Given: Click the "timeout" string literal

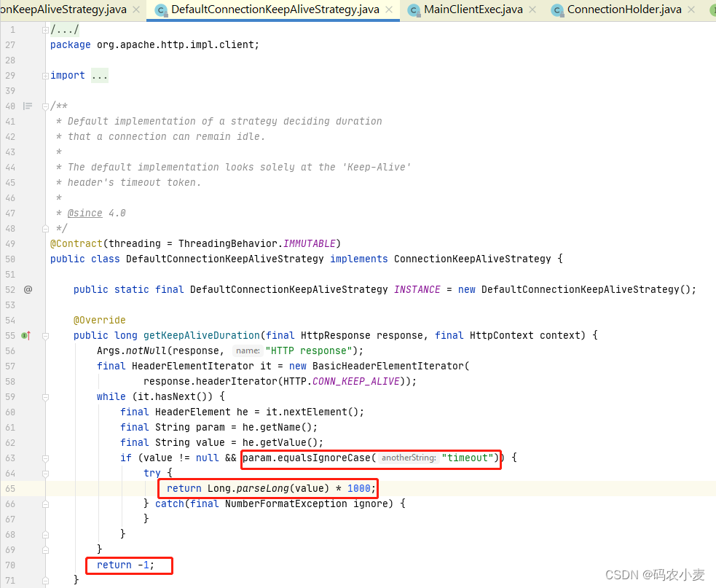Looking at the screenshot, I should click(x=468, y=458).
